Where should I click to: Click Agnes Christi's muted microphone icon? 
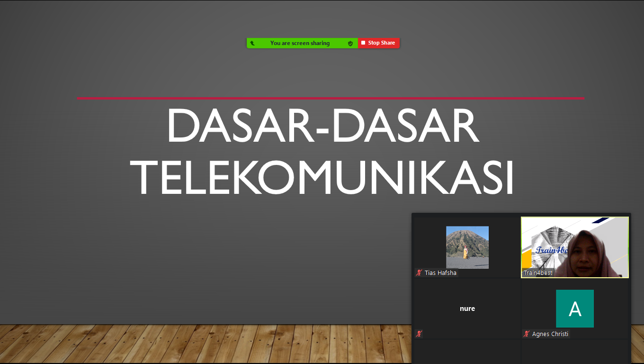point(526,334)
